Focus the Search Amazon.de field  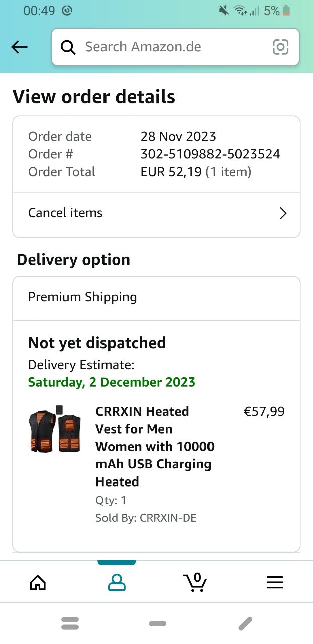click(x=171, y=47)
